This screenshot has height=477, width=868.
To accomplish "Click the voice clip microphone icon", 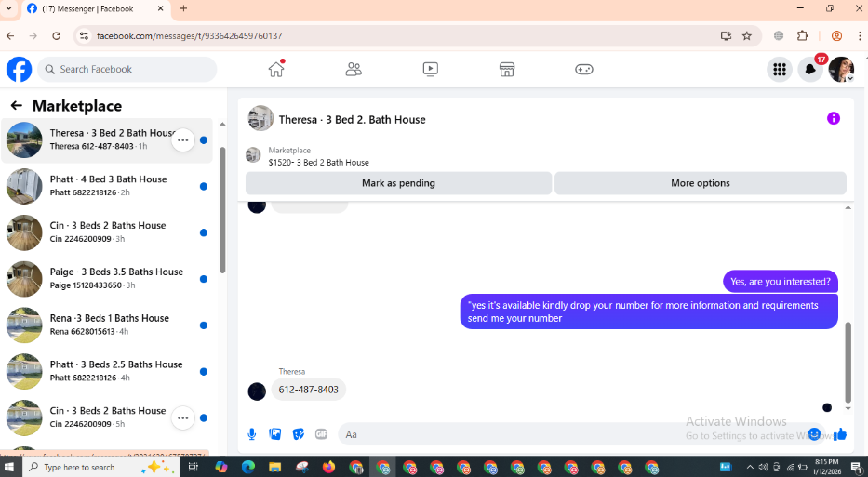I will click(252, 434).
